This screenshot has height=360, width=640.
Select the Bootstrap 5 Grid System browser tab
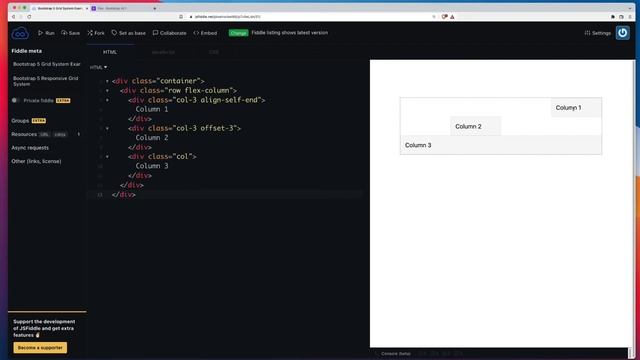(x=60, y=8)
